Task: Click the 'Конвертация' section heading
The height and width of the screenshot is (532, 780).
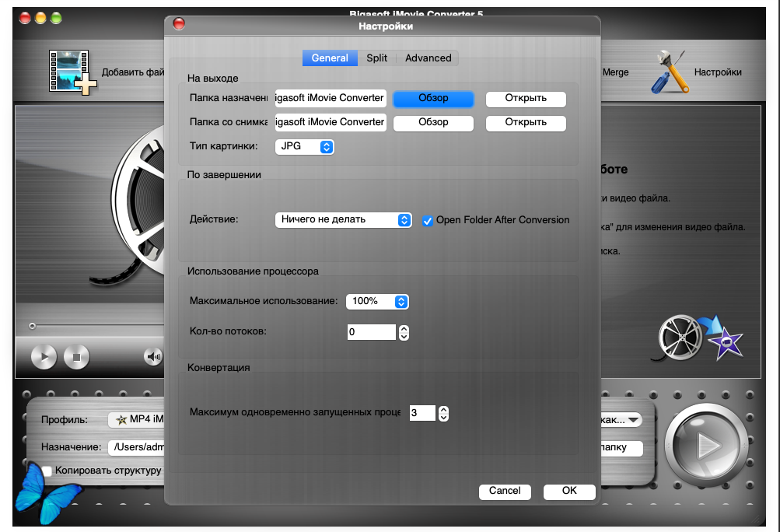Action: 219,368
